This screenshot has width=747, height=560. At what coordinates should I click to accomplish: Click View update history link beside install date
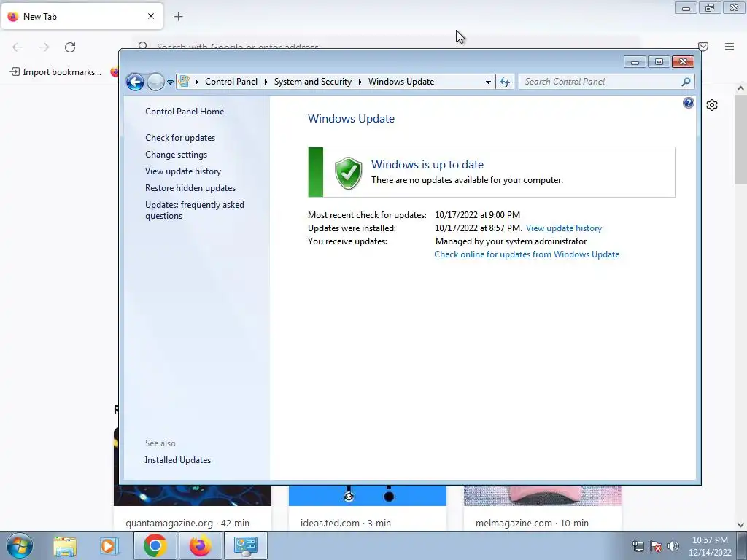pos(564,228)
